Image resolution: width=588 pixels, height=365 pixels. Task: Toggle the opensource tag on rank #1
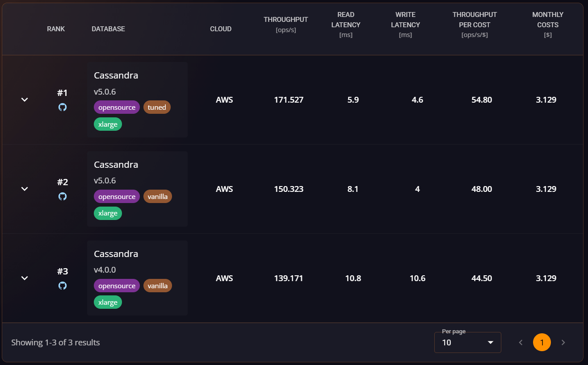pyautogui.click(x=117, y=107)
